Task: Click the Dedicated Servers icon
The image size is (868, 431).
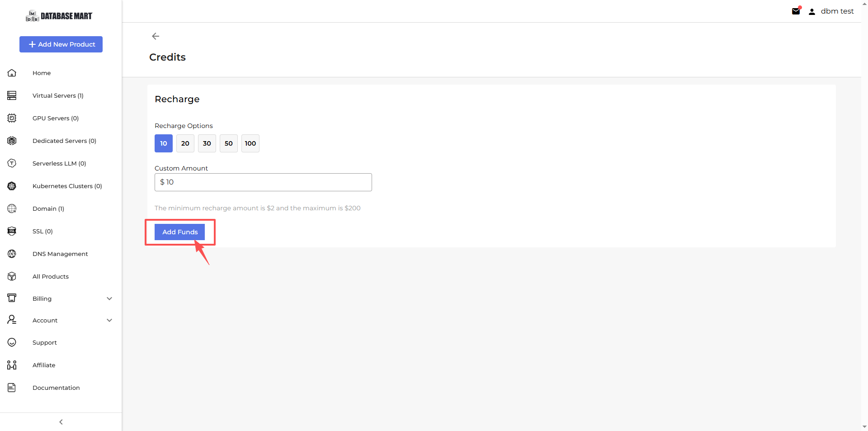Action: point(12,141)
